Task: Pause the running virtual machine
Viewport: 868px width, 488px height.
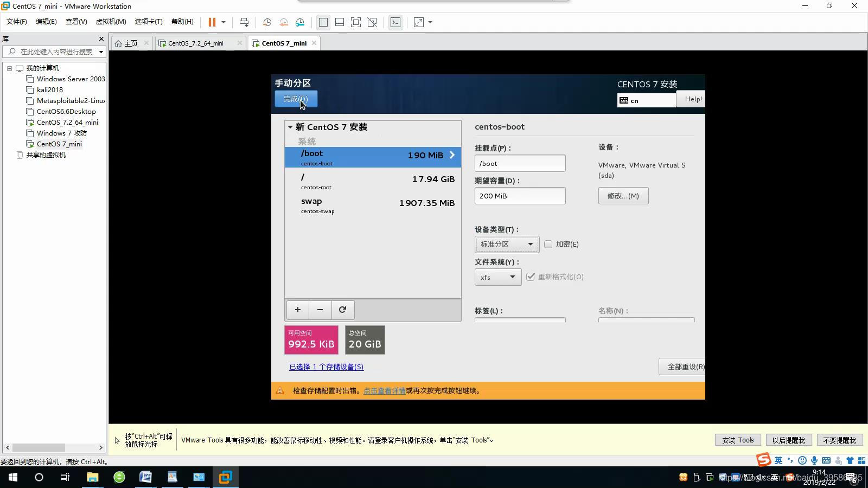Action: coord(212,22)
